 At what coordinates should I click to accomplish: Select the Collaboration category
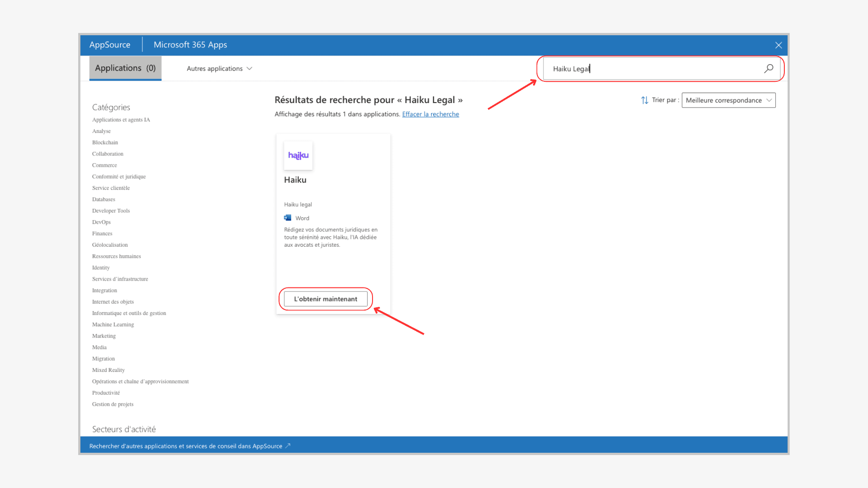tap(108, 154)
